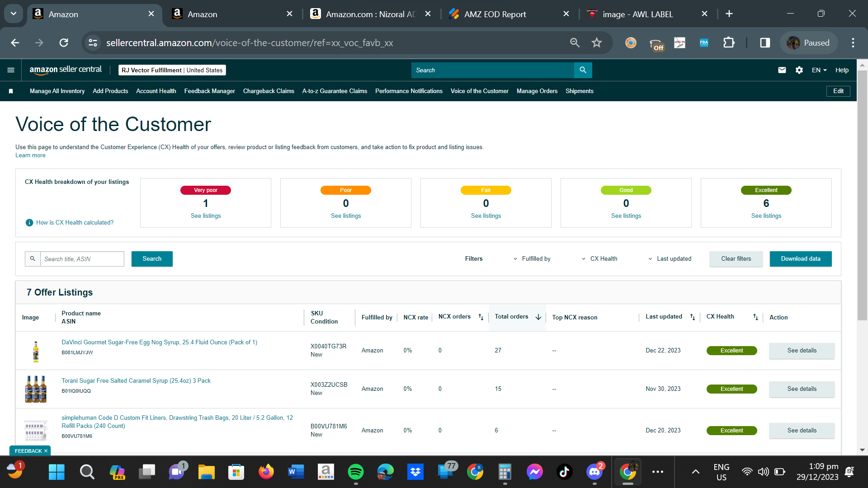This screenshot has width=868, height=488.
Task: Expand the Fulfilled by filter dropdown
Action: pos(532,259)
